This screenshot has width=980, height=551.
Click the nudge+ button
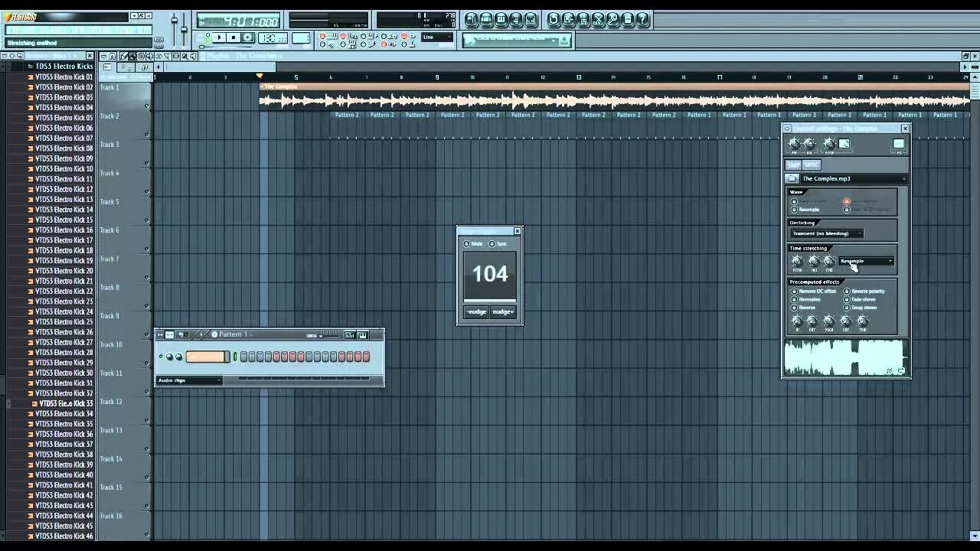(x=503, y=311)
